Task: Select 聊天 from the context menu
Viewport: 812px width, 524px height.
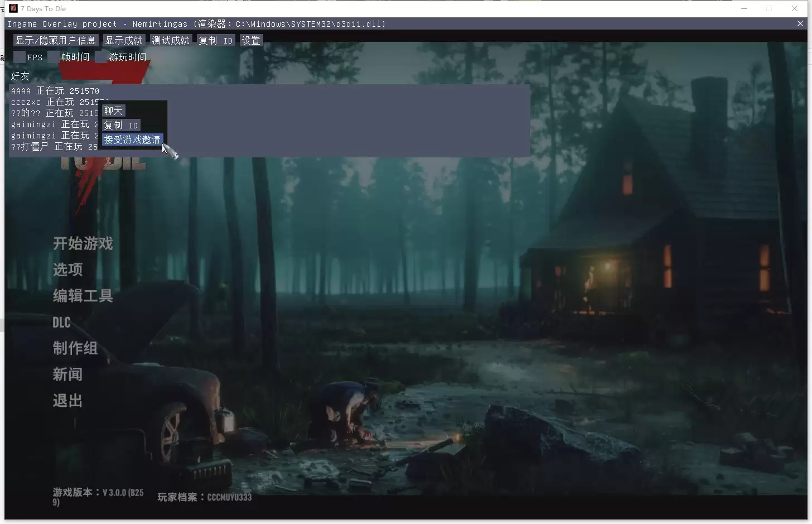Action: (x=113, y=110)
